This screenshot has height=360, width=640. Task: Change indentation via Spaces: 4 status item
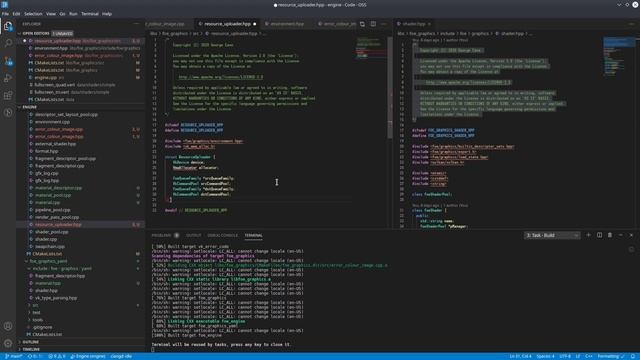pyautogui.click(x=545, y=356)
